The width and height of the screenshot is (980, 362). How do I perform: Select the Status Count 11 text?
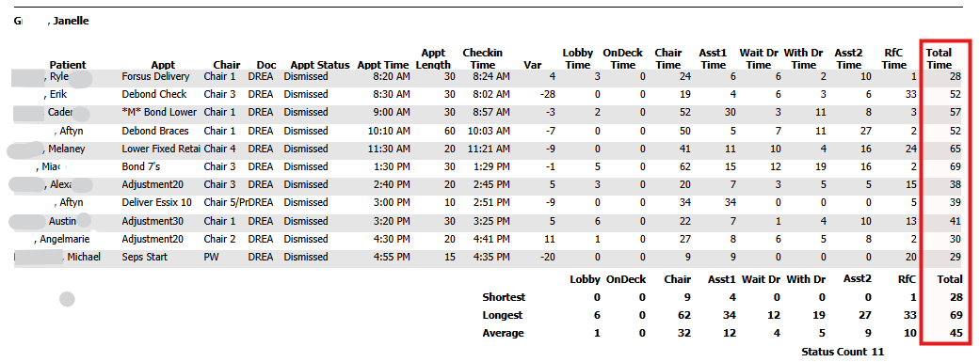[x=843, y=352]
